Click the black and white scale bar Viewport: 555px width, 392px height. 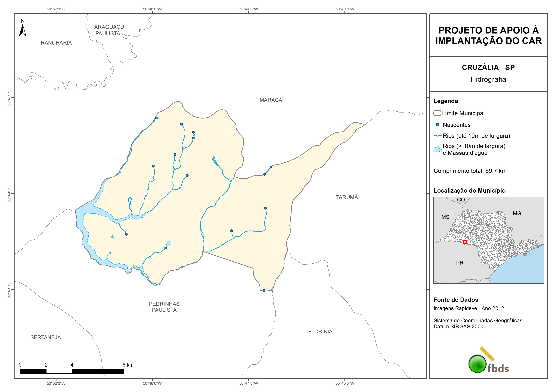coord(72,371)
